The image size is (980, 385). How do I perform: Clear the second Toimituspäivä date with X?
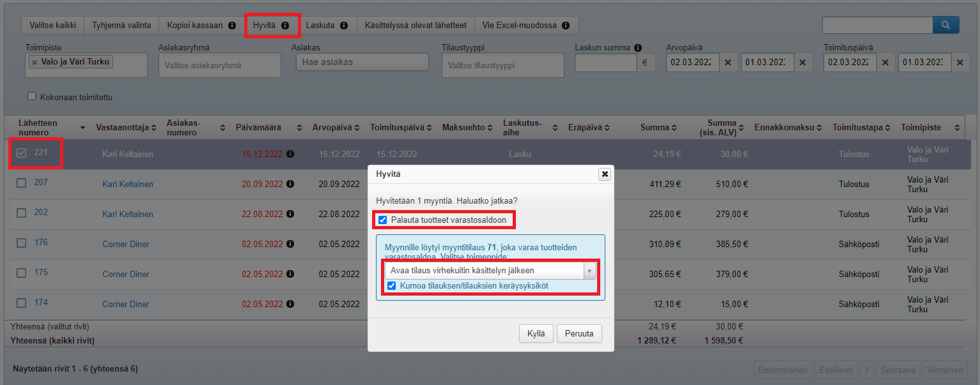click(x=960, y=63)
